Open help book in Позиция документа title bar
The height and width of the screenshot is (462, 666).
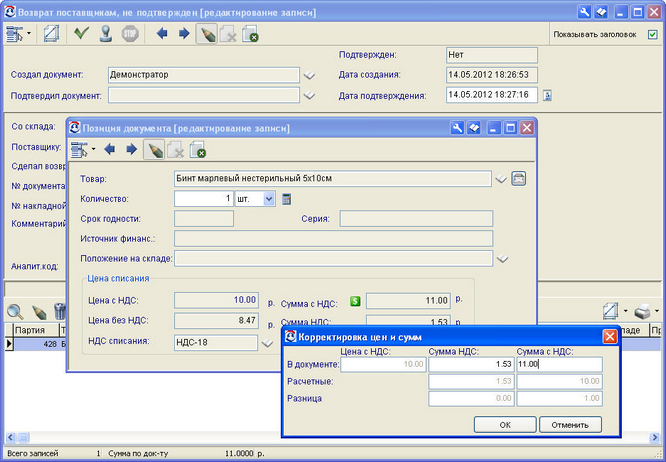[474, 128]
